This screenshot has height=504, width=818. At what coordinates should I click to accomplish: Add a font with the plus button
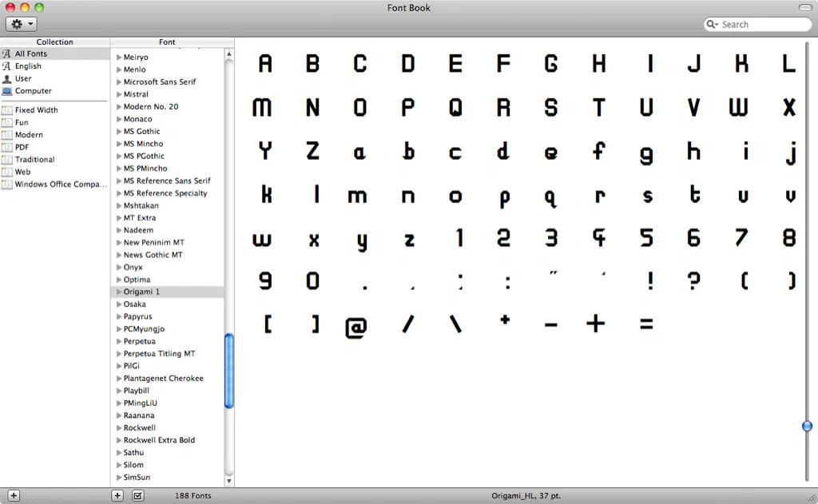pos(117,496)
